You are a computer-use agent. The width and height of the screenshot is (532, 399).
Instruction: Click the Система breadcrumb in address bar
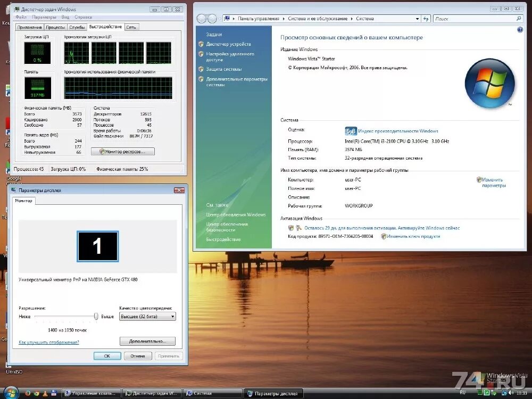tap(365, 19)
